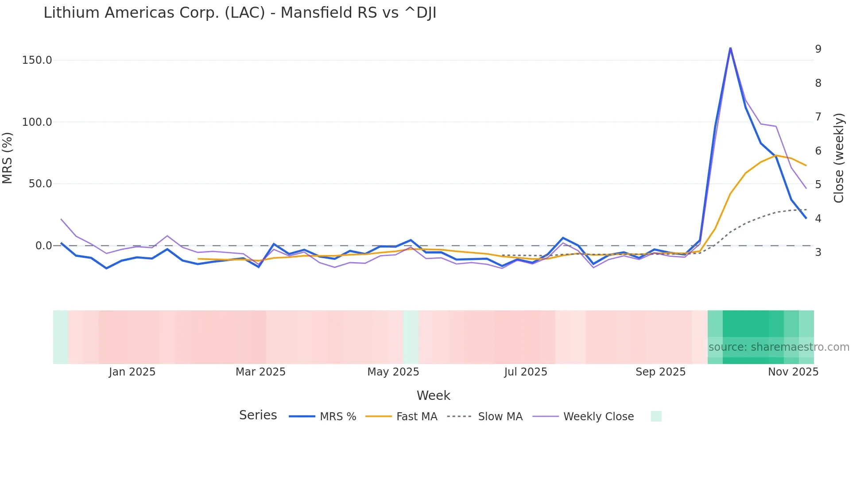Screen dimensions: 868x488
Task: Toggle the Fast MA legend entry
Action: (x=401, y=416)
